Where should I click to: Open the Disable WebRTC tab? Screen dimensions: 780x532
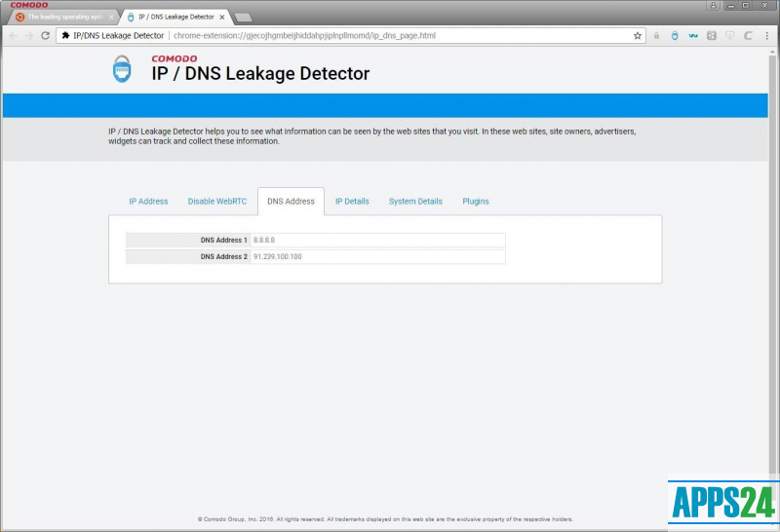coord(217,202)
